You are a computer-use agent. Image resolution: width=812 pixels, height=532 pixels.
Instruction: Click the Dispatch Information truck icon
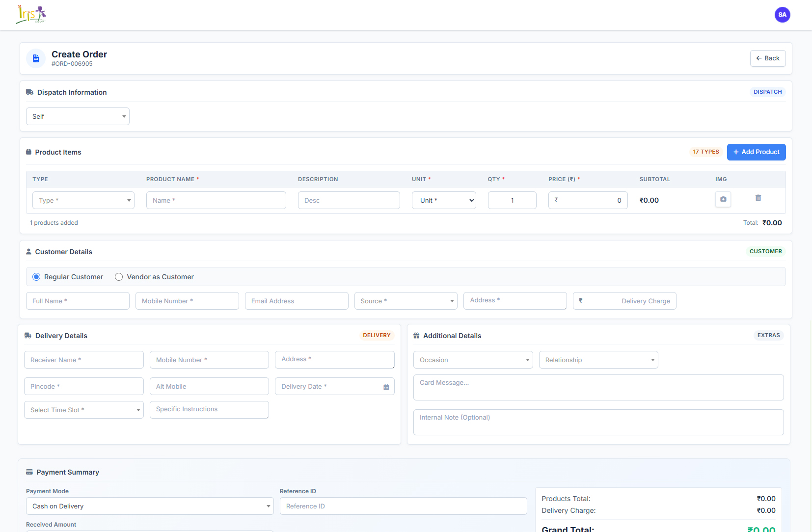[29, 92]
